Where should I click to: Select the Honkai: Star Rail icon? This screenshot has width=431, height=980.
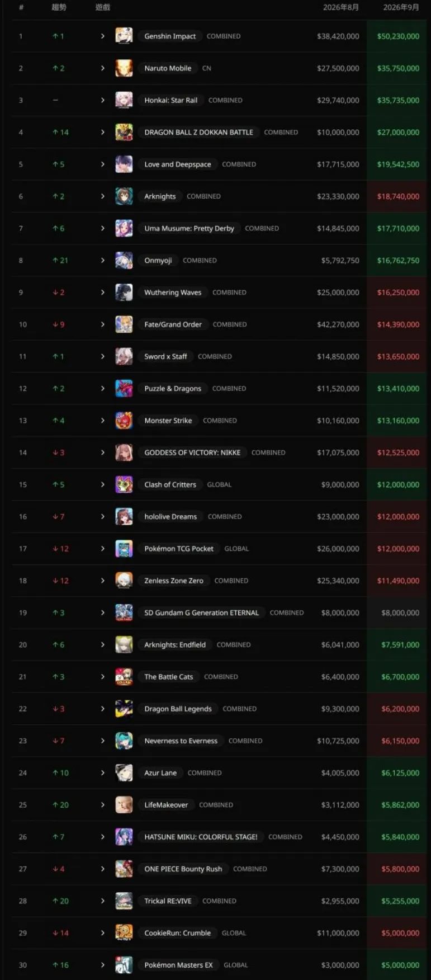point(124,100)
